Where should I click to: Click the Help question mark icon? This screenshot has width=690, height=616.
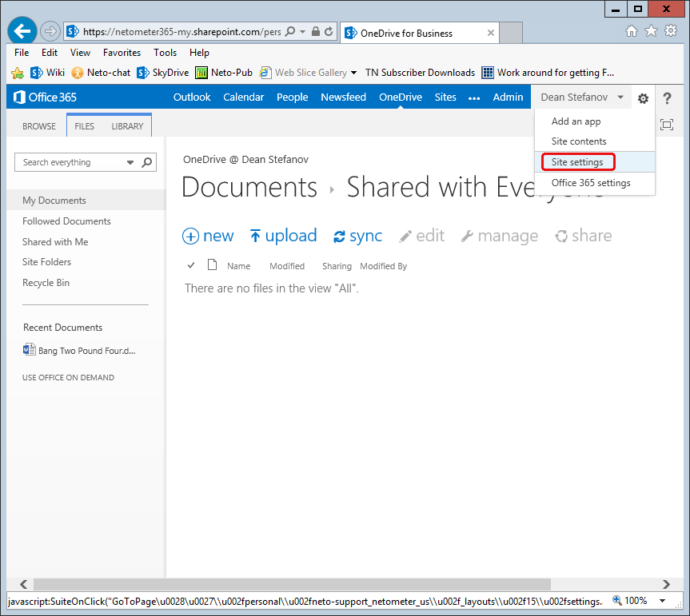(x=667, y=98)
